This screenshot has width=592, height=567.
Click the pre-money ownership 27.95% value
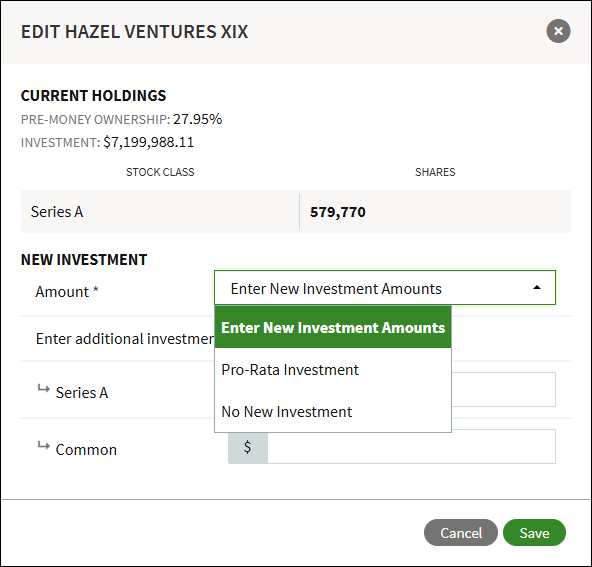pos(197,119)
